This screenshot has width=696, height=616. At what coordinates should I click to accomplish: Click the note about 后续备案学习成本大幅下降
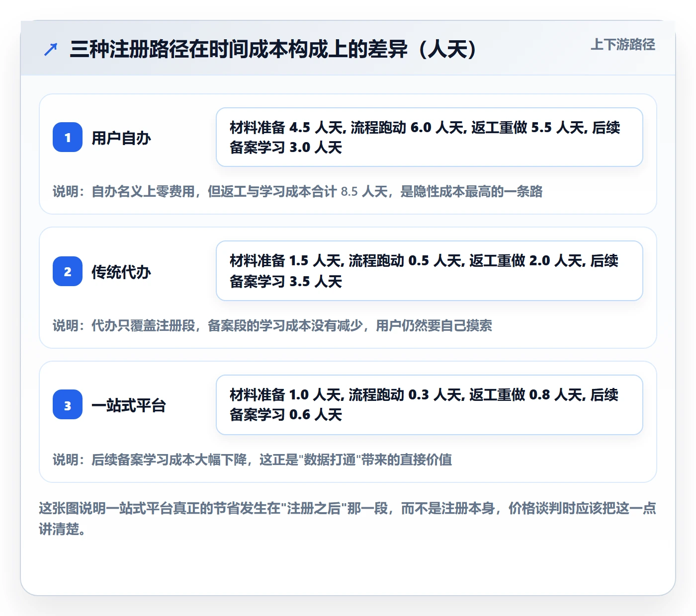click(x=253, y=460)
